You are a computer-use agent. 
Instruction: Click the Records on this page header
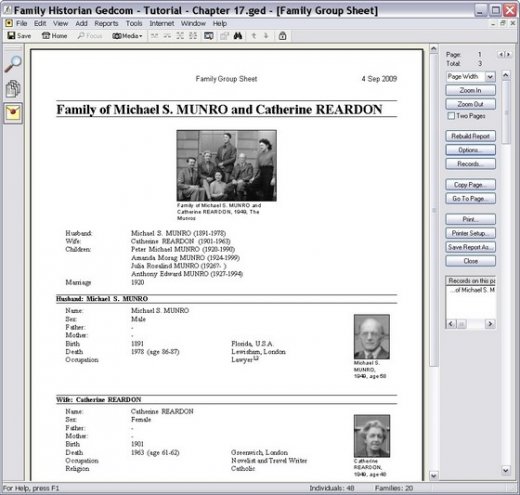[x=471, y=281]
